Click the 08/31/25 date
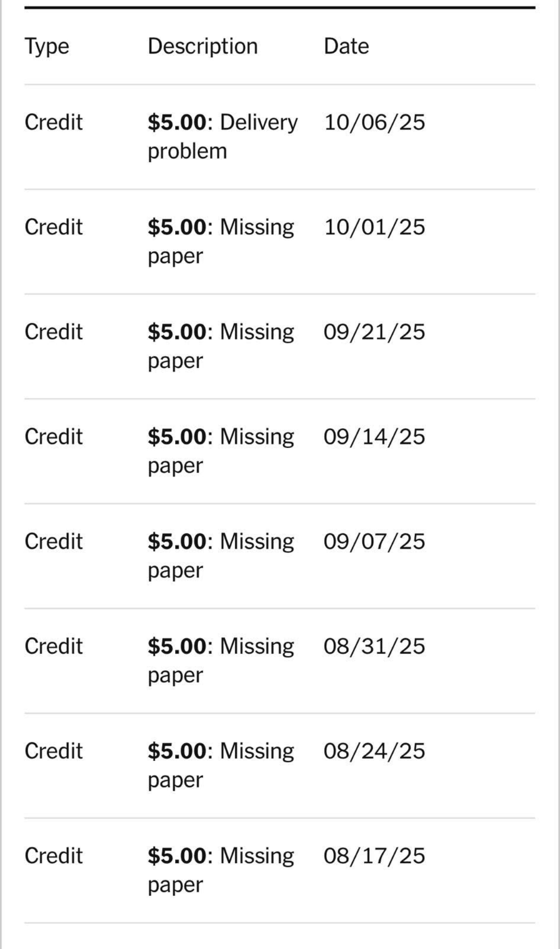The height and width of the screenshot is (949, 560). (x=374, y=647)
